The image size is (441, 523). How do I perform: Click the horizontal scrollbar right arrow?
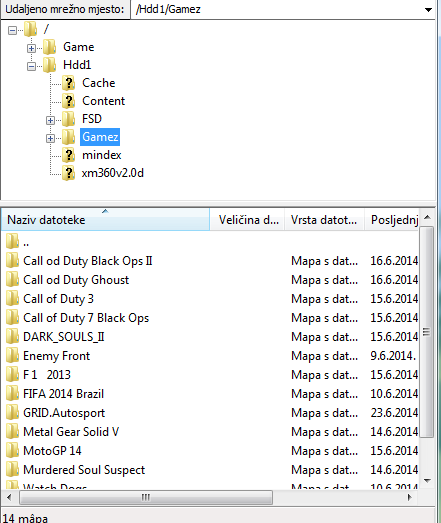pyautogui.click(x=410, y=498)
